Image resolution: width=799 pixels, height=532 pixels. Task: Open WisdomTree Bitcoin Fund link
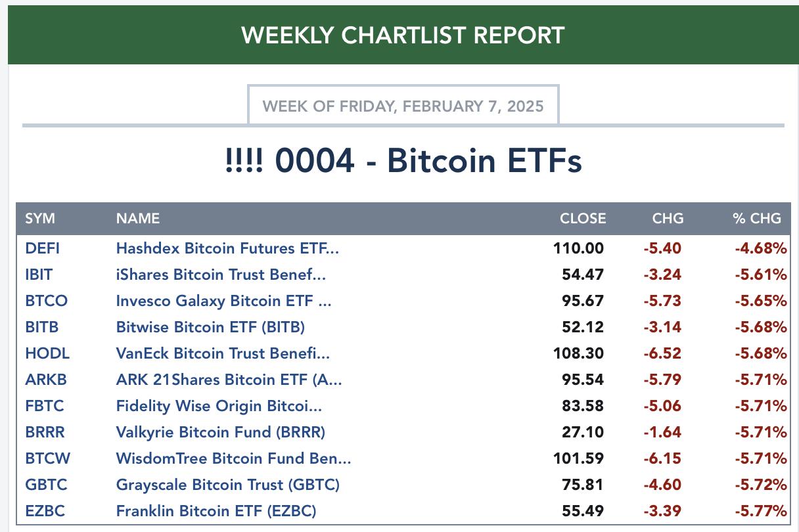click(233, 458)
